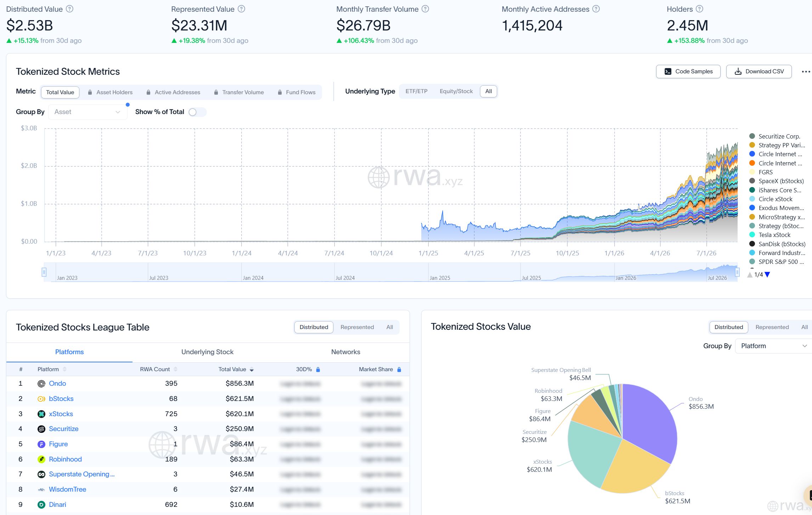
Task: Click the bStocks platform logo icon
Action: click(41, 399)
